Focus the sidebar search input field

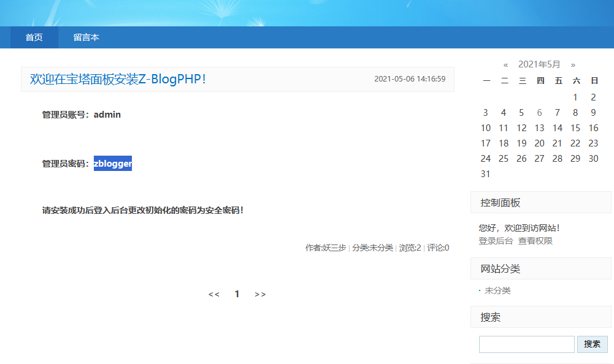(x=527, y=344)
